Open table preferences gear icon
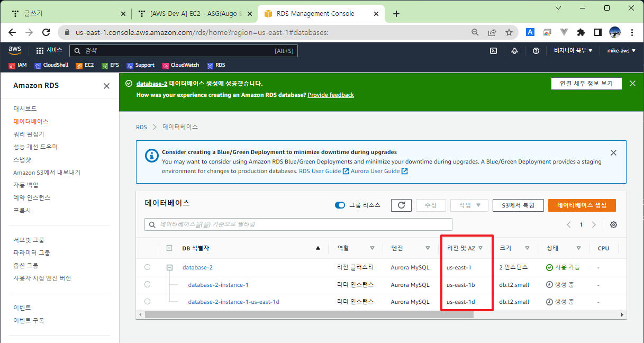The height and width of the screenshot is (343, 644). 613,224
